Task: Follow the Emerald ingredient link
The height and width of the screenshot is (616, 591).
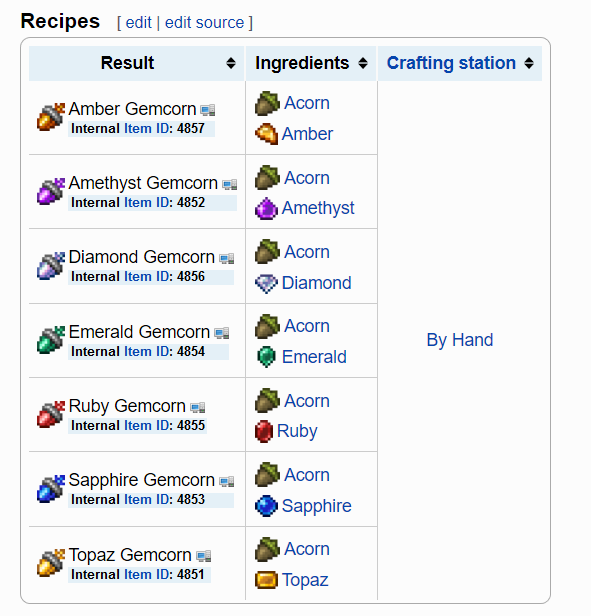Action: tap(314, 357)
